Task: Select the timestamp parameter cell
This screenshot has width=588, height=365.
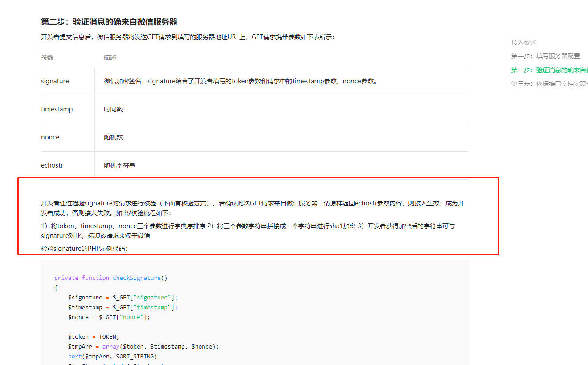Action: pos(68,109)
